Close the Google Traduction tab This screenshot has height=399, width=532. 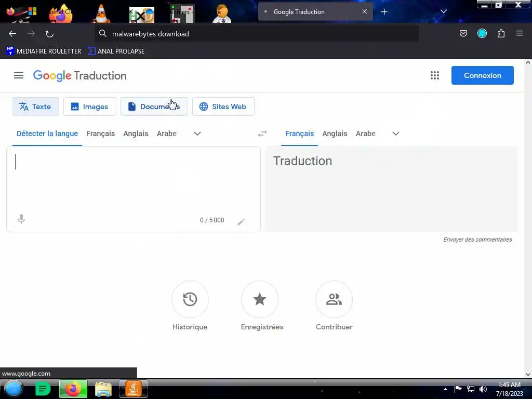coord(364,11)
